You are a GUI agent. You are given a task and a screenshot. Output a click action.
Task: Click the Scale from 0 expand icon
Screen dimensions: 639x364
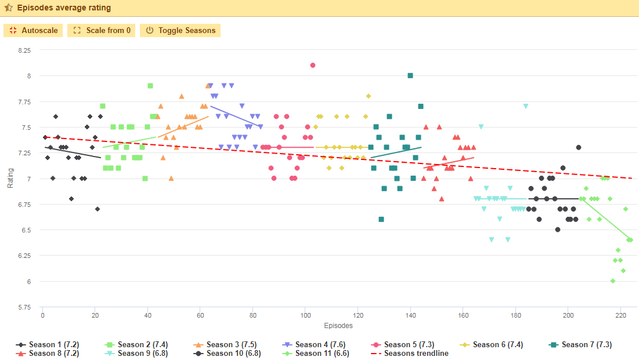click(x=77, y=31)
